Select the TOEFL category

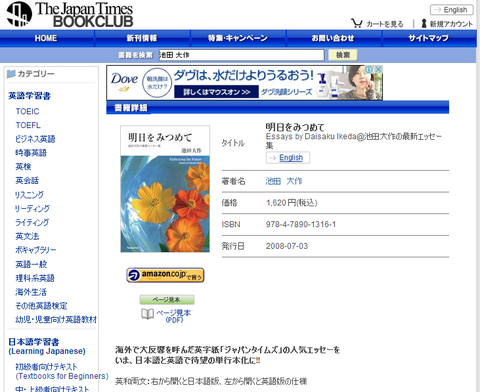pos(28,125)
